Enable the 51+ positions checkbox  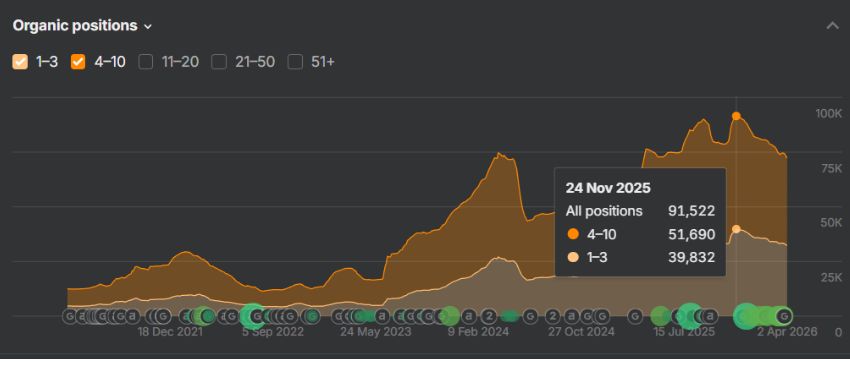coord(295,62)
